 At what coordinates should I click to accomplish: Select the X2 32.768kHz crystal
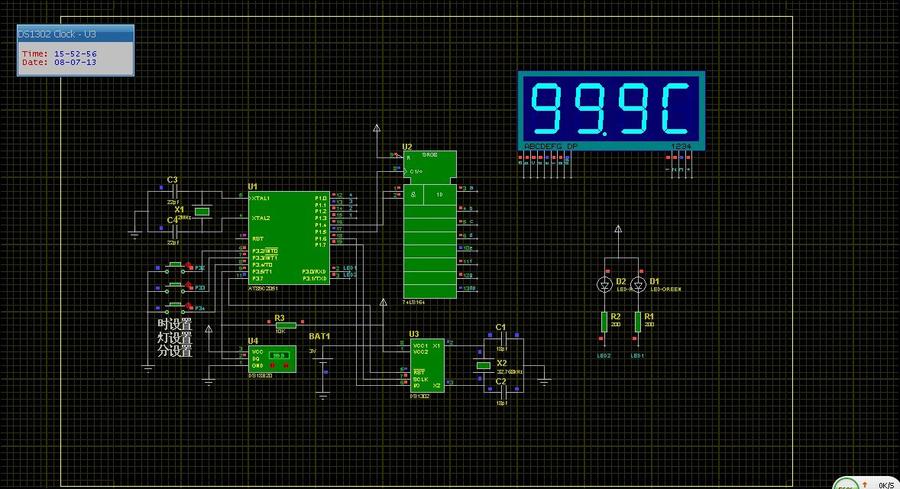click(484, 366)
